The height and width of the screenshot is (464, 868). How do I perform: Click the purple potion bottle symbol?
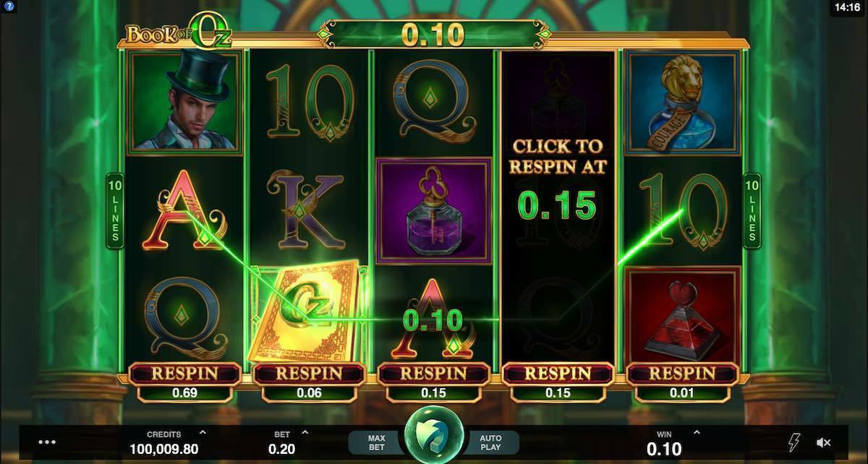tap(434, 210)
